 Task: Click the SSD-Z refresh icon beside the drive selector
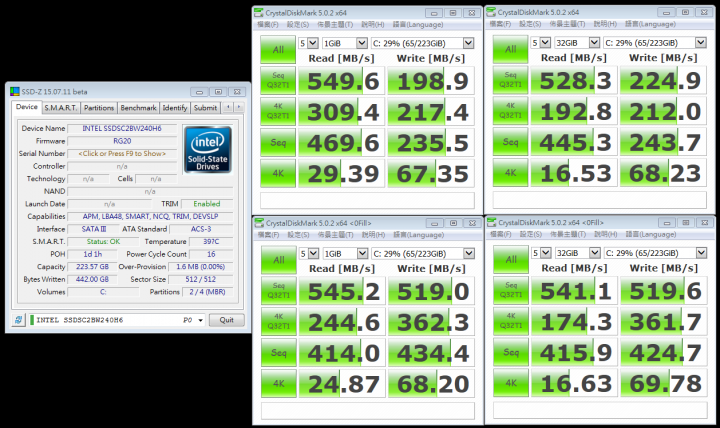[x=18, y=320]
